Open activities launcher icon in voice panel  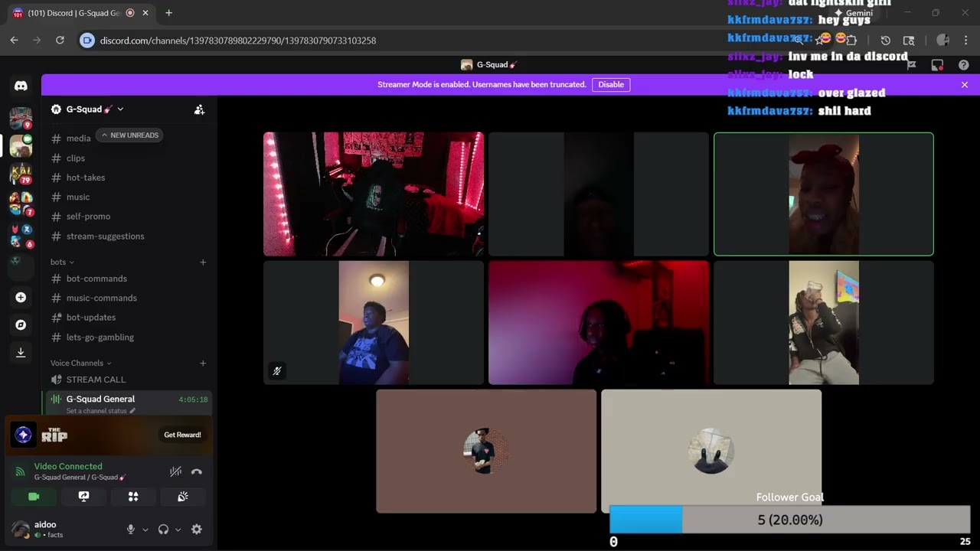tap(133, 497)
